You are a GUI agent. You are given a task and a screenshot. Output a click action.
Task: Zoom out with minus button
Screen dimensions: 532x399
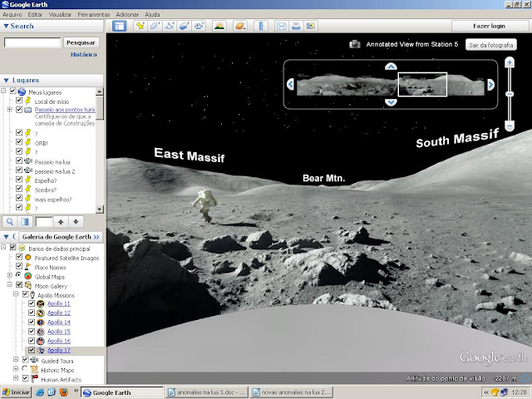[510, 126]
